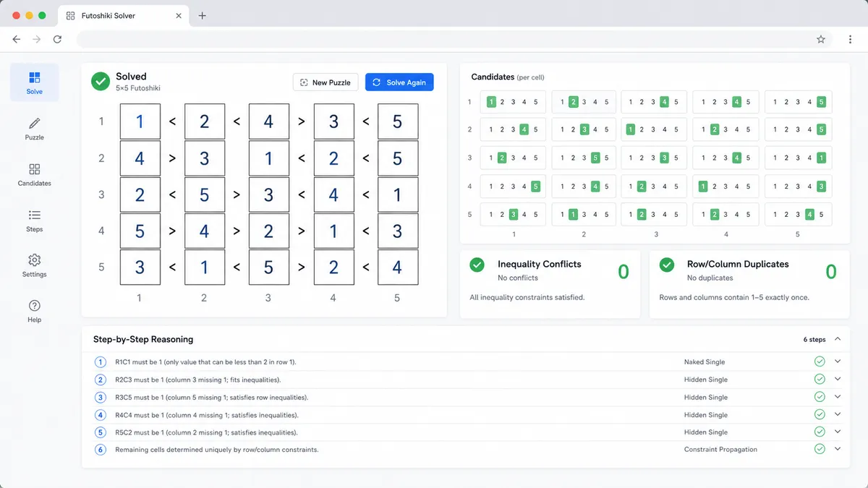Go back with browser arrow
Viewport: 868px width, 488px height.
coord(17,40)
